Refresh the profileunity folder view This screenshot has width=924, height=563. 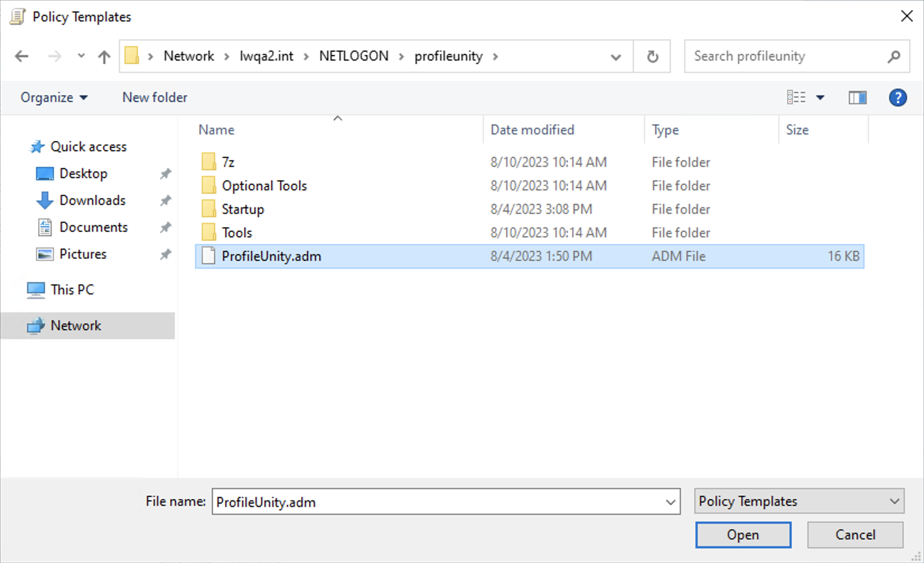pos(652,56)
